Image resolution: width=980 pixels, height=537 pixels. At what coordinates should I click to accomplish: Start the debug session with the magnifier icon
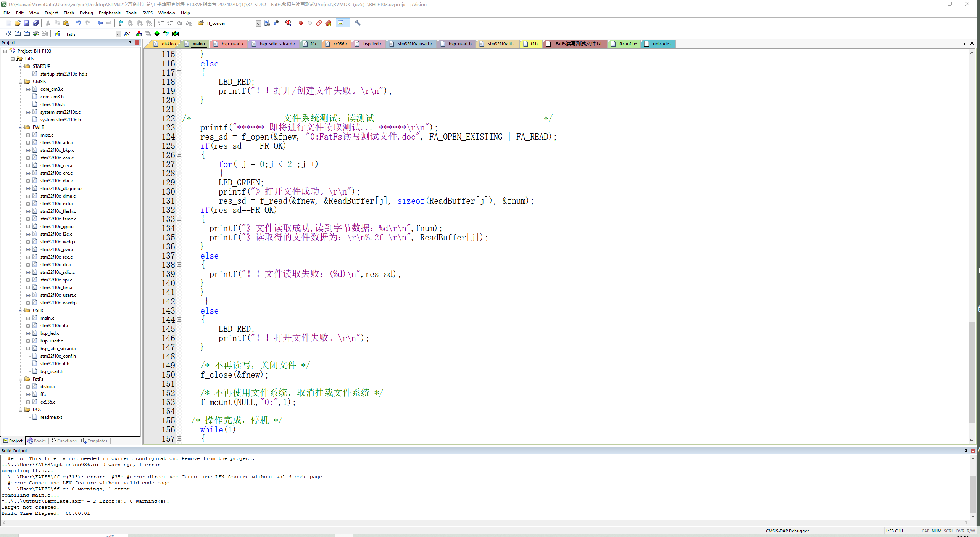click(x=289, y=23)
